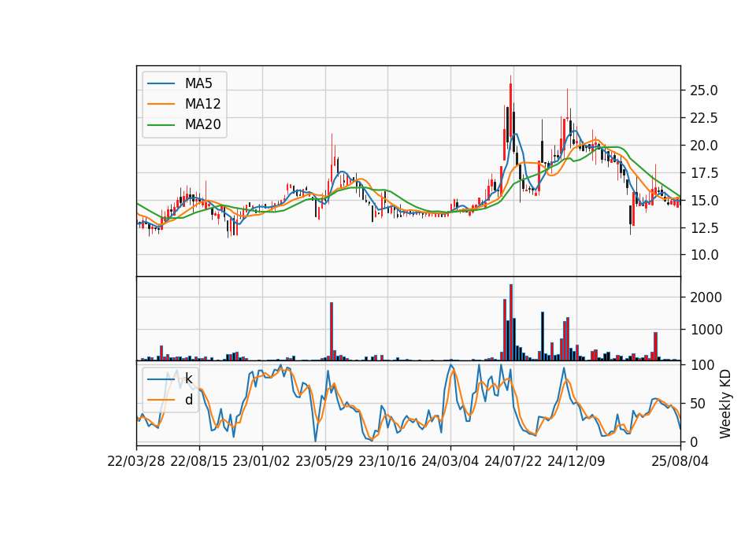Click the tallest volume bar near 24/07/22

point(510,323)
